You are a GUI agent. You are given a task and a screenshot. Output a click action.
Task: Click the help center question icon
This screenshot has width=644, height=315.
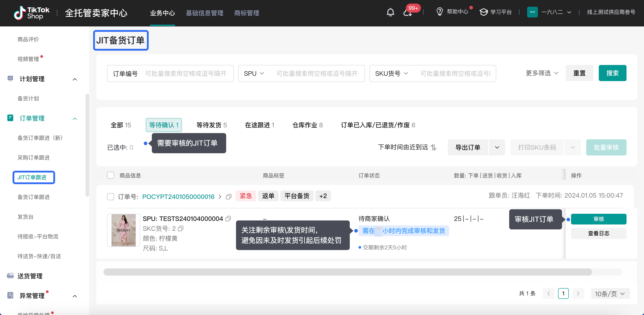click(440, 12)
